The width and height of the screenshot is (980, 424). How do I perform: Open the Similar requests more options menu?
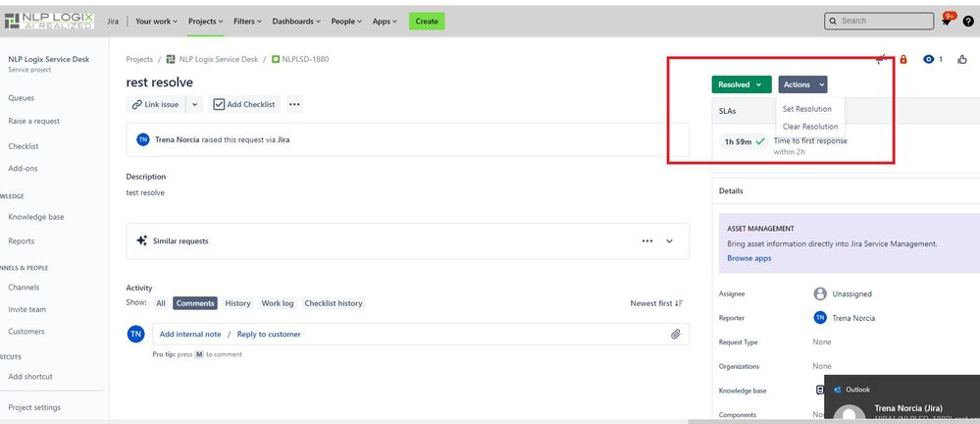coord(647,240)
